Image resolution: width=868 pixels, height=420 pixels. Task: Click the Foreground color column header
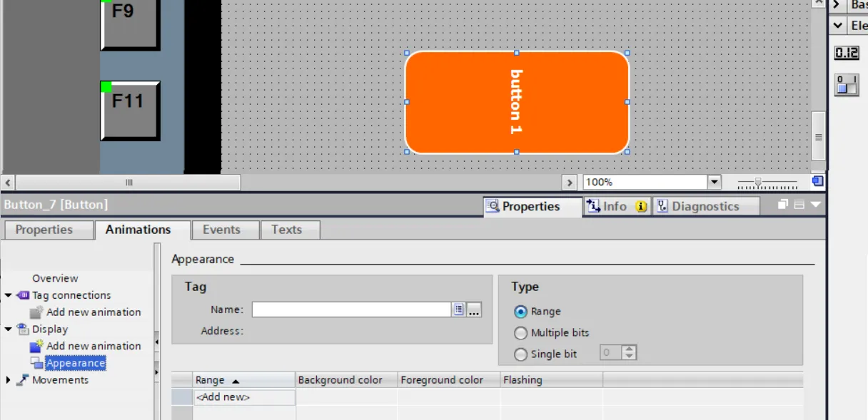pos(449,380)
